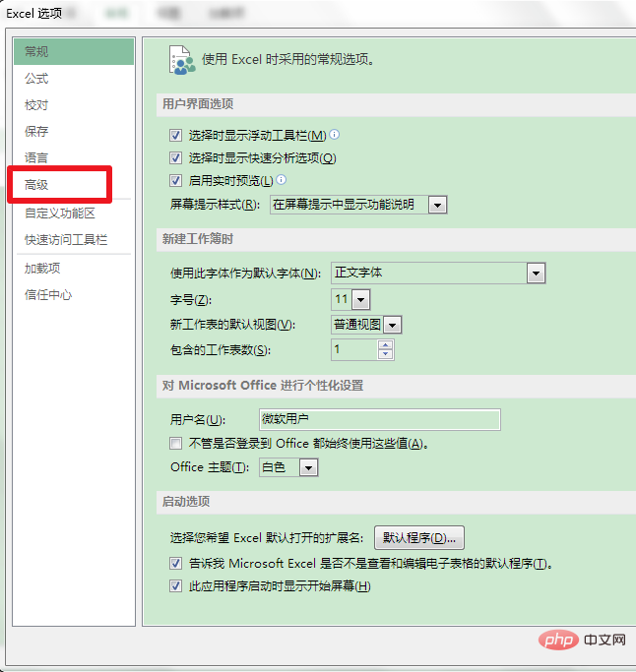Open the 校对 category
This screenshot has width=636, height=672.
[74, 105]
